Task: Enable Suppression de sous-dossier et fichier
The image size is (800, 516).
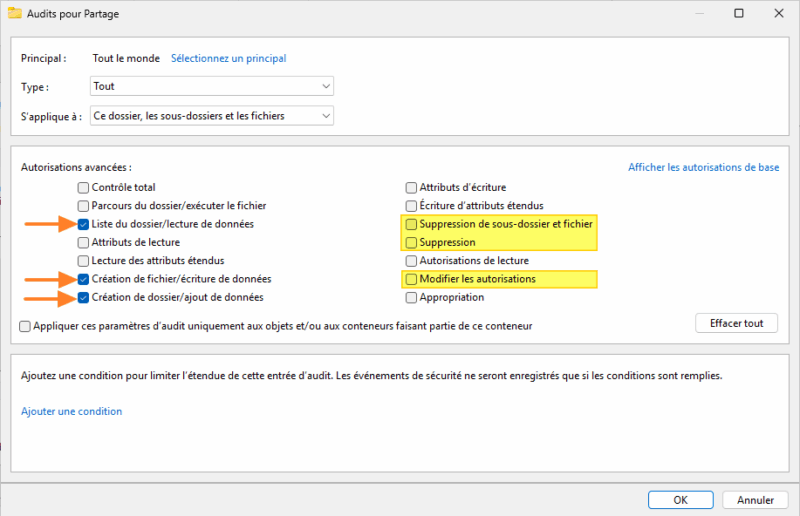Action: [x=411, y=224]
